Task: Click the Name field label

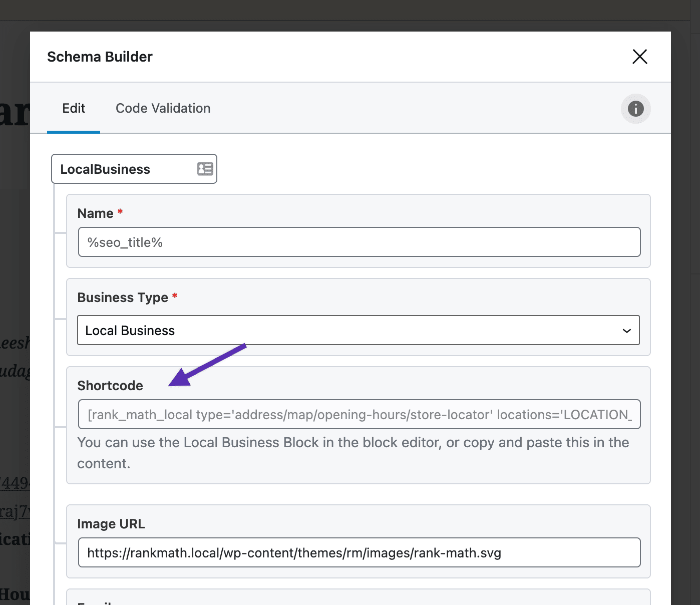Action: [95, 213]
